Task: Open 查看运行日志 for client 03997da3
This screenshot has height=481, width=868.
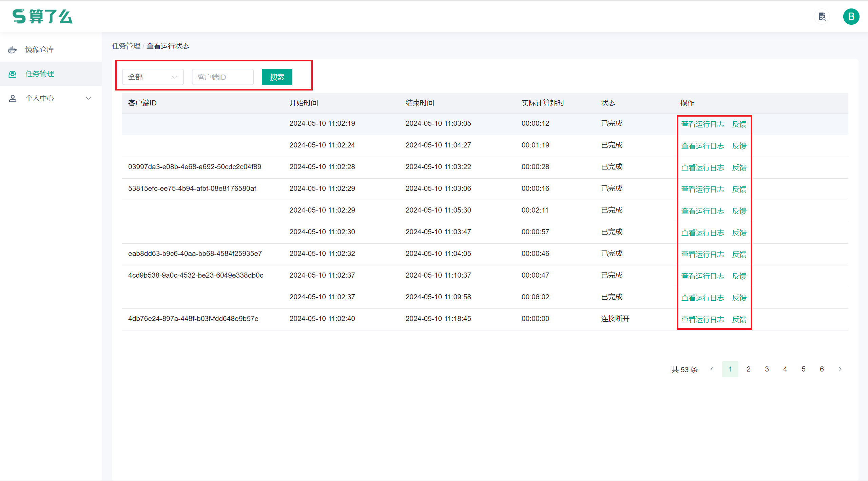Action: tap(702, 167)
